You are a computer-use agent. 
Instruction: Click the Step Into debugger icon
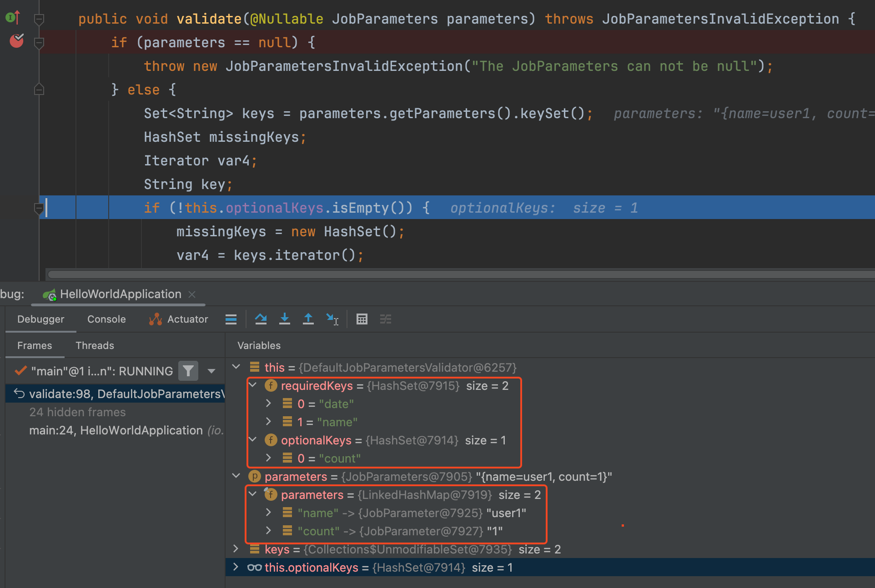click(285, 319)
